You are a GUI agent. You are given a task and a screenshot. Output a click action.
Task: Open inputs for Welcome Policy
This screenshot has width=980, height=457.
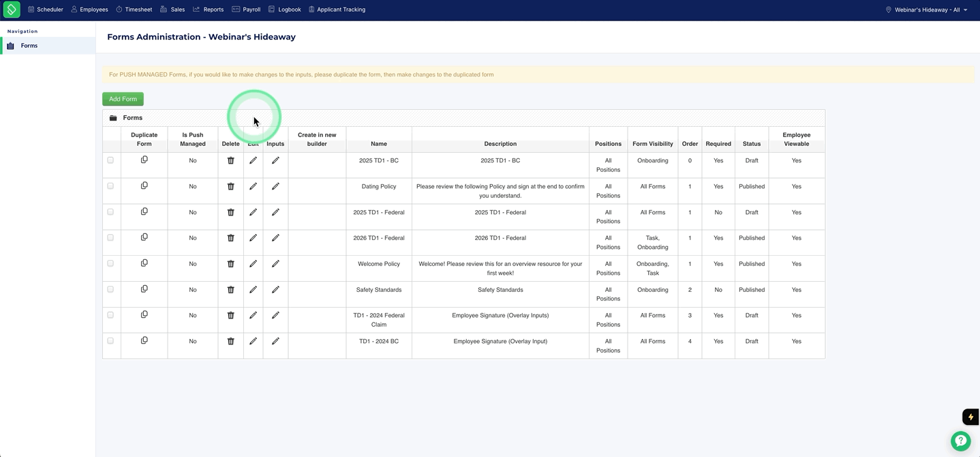point(275,264)
